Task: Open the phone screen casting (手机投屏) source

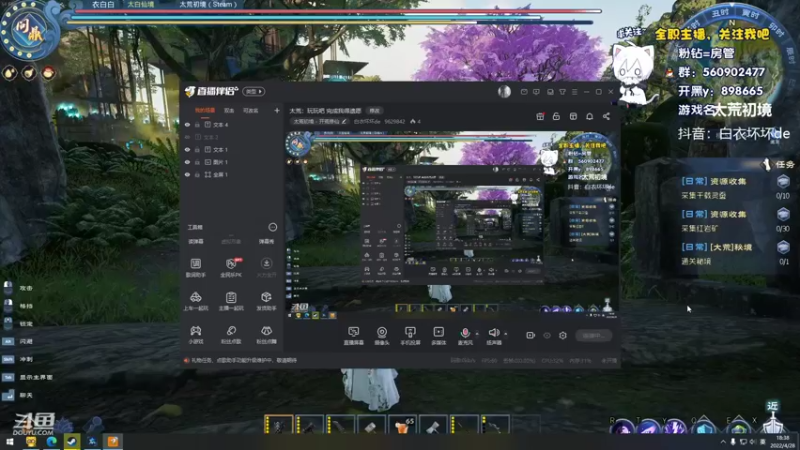Action: coord(410,336)
